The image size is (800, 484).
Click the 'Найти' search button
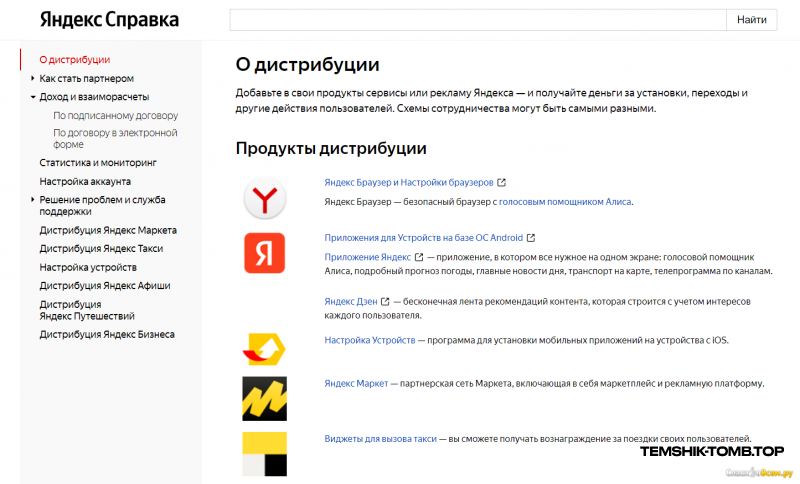click(752, 20)
